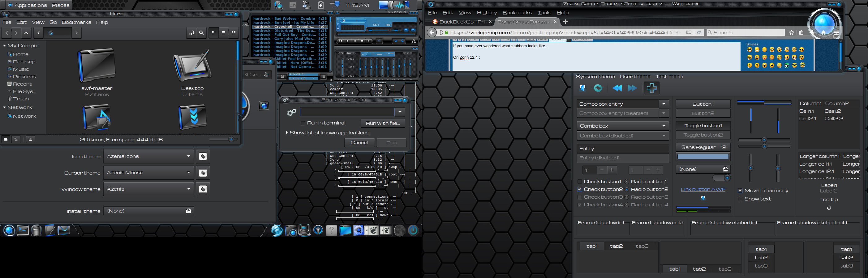Uncheck Move in harmony checkbox
The height and width of the screenshot is (278, 868).
click(x=740, y=191)
